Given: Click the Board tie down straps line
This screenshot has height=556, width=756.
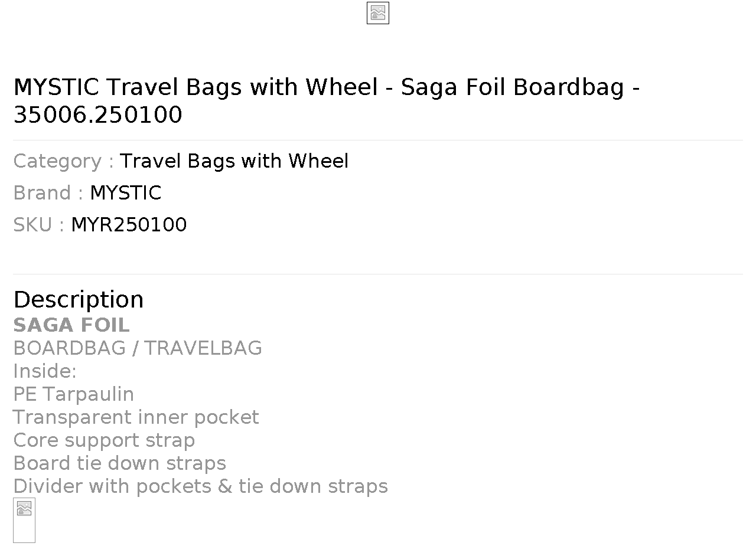Looking at the screenshot, I should pyautogui.click(x=119, y=463).
